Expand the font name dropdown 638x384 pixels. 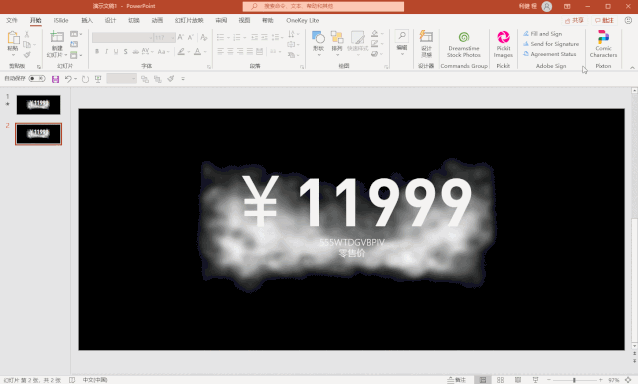point(151,38)
